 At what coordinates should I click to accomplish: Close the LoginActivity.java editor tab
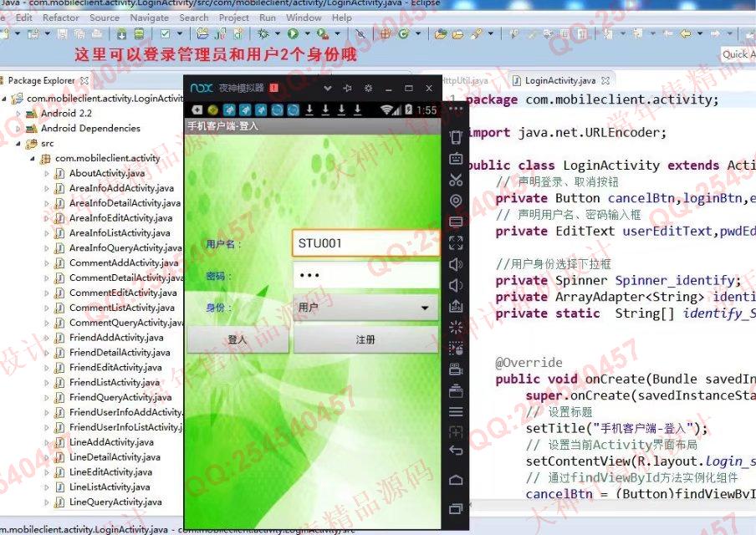click(605, 80)
